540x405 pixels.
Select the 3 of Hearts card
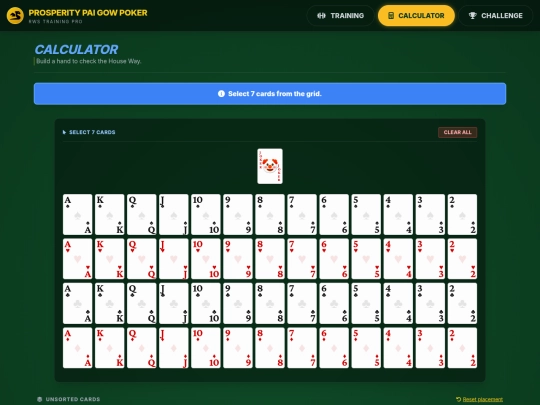click(430, 259)
